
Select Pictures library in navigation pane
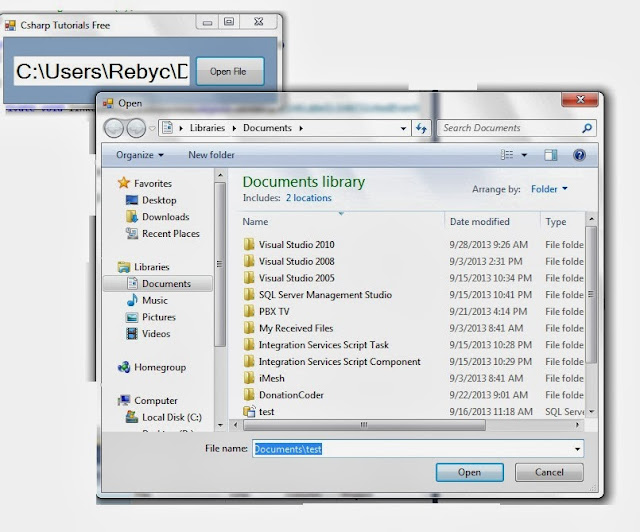coord(151,317)
